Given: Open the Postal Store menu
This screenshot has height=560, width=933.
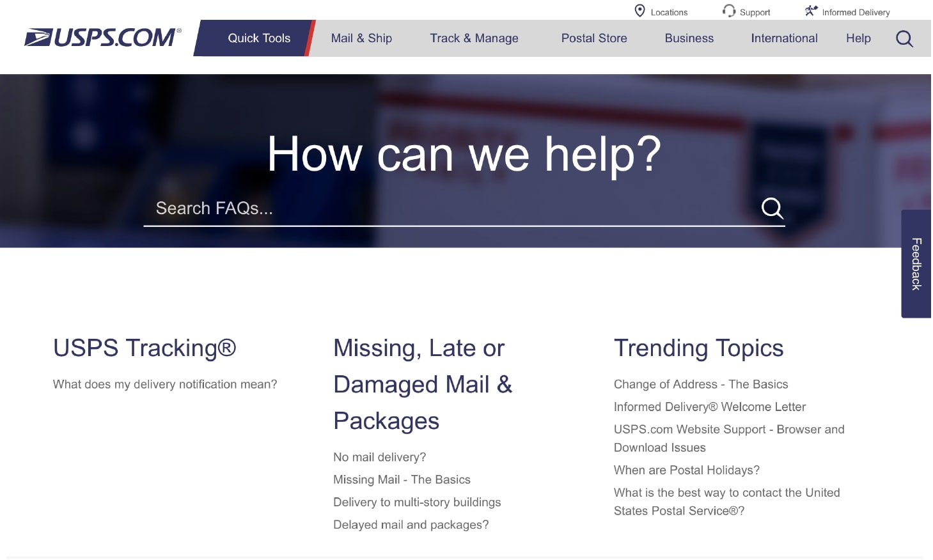Looking at the screenshot, I should (594, 38).
